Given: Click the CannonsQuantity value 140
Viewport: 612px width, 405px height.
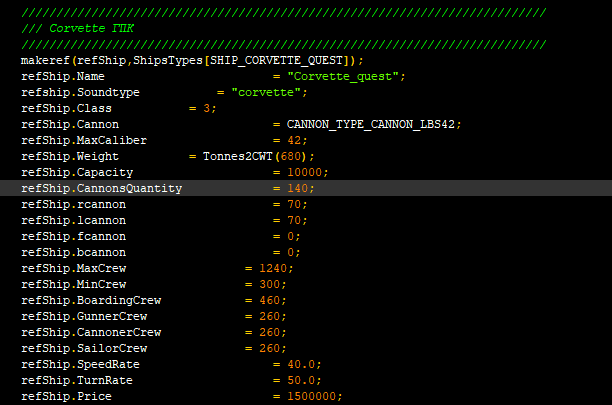Looking at the screenshot, I should pos(298,188).
